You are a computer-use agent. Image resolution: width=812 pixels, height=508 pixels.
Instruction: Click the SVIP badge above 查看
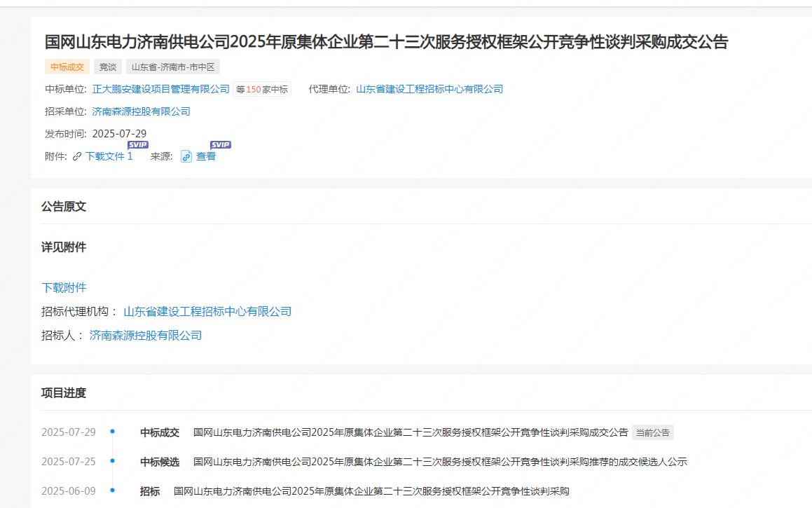pyautogui.click(x=221, y=145)
